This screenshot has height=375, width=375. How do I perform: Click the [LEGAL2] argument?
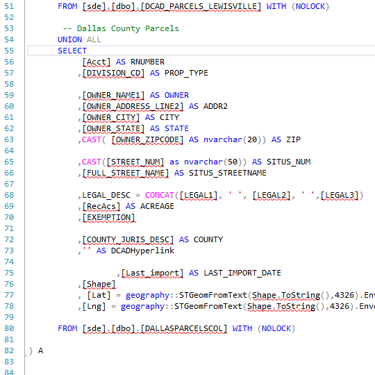[x=271, y=195]
